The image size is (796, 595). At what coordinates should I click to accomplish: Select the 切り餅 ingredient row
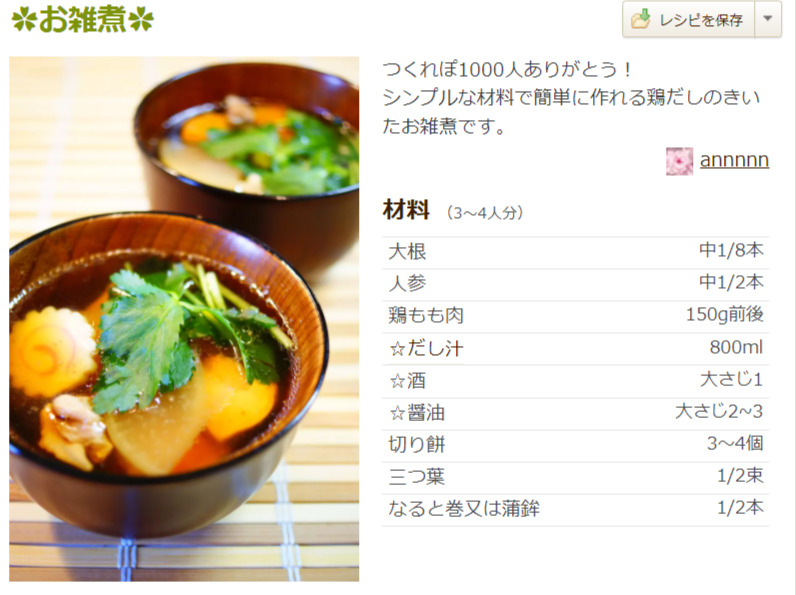[x=576, y=445]
